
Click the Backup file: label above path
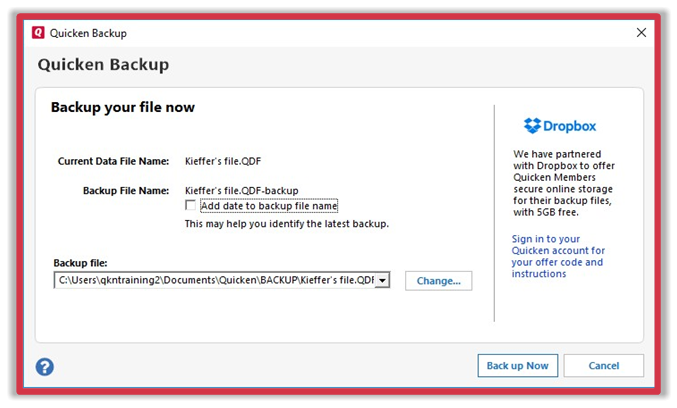click(79, 262)
